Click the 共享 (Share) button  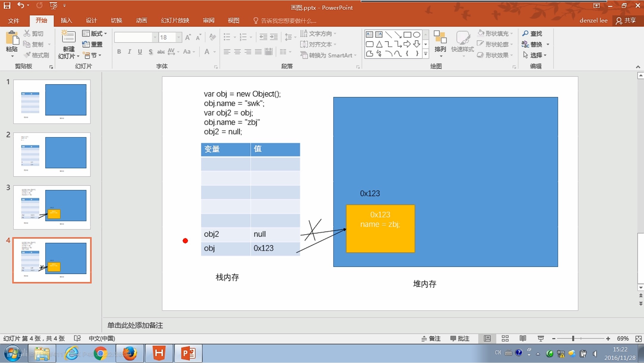(627, 20)
